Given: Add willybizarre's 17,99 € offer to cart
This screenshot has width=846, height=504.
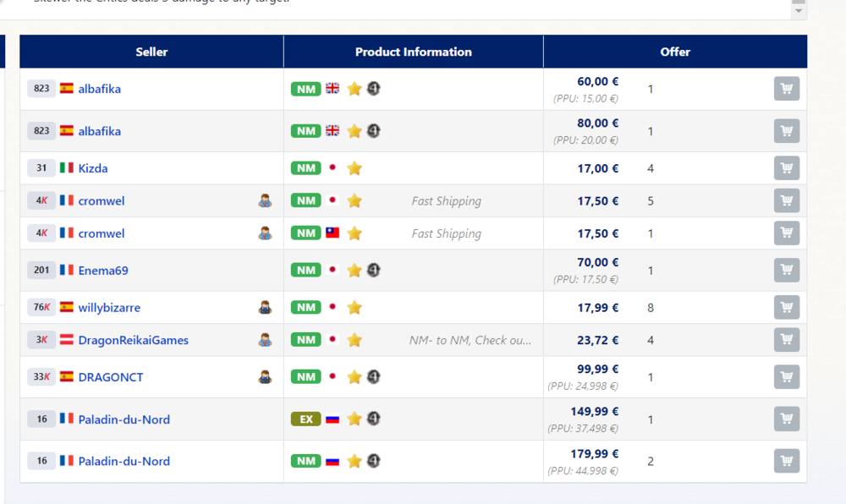Looking at the screenshot, I should click(x=786, y=308).
